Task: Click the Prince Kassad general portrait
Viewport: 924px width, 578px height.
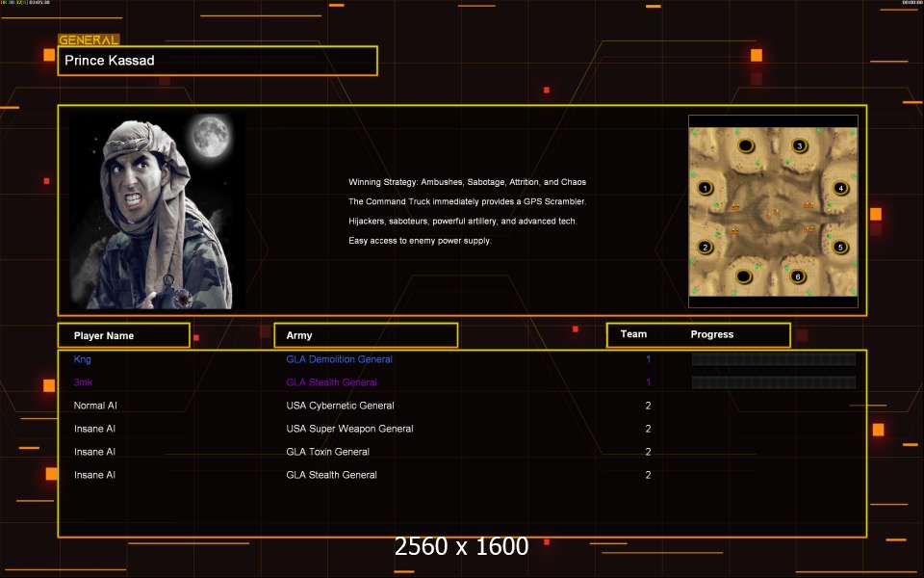Action: pyautogui.click(x=154, y=212)
